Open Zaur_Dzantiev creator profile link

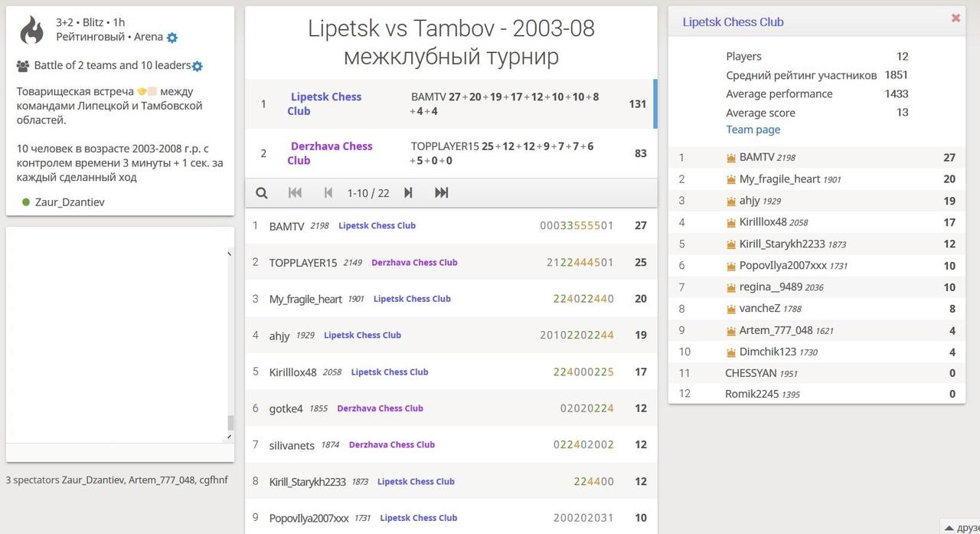pos(70,202)
